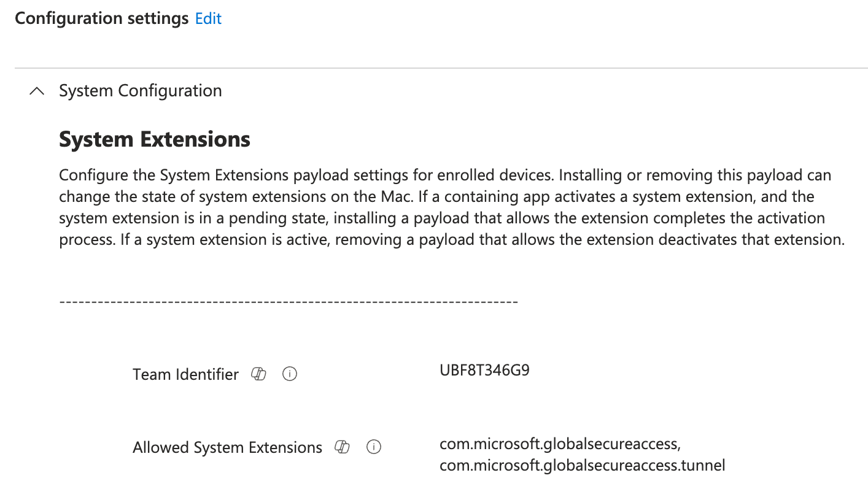
Task: Show info icon for Allowed System Extensions
Action: click(373, 447)
